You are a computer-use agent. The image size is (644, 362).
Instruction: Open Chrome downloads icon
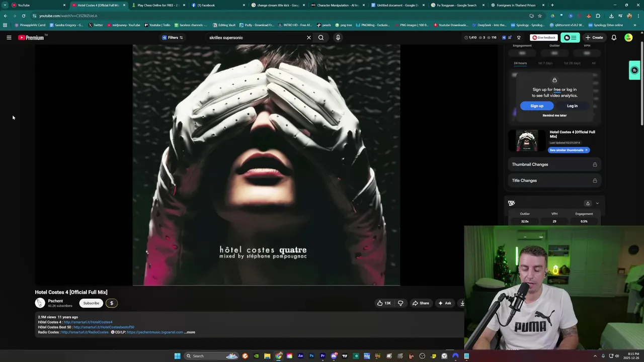pos(611,16)
